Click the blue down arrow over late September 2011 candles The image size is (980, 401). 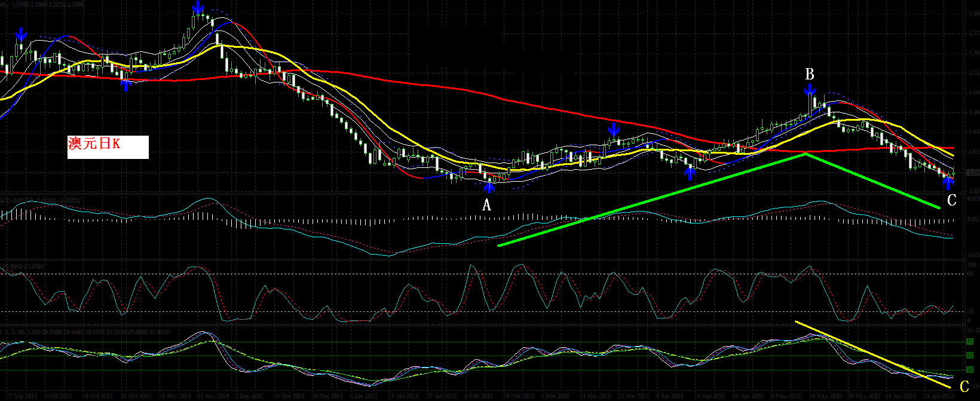(x=21, y=34)
